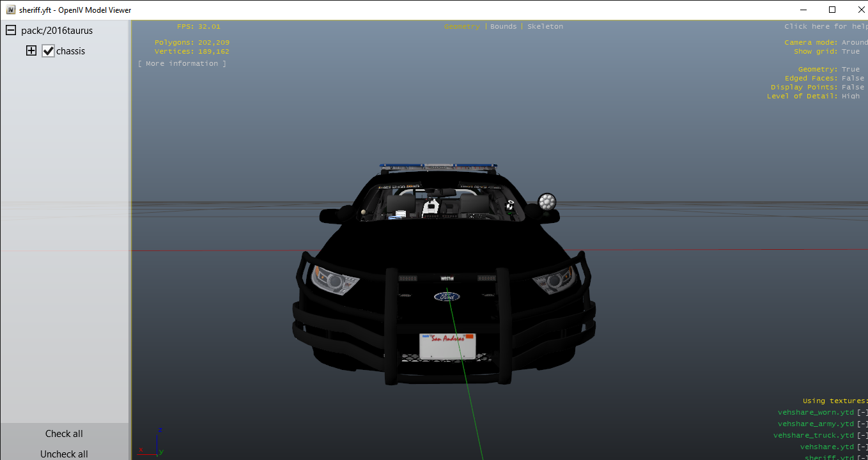The width and height of the screenshot is (868, 460).
Task: Remove the vehshare_worn.ytd texture via [-]
Action: (x=862, y=413)
